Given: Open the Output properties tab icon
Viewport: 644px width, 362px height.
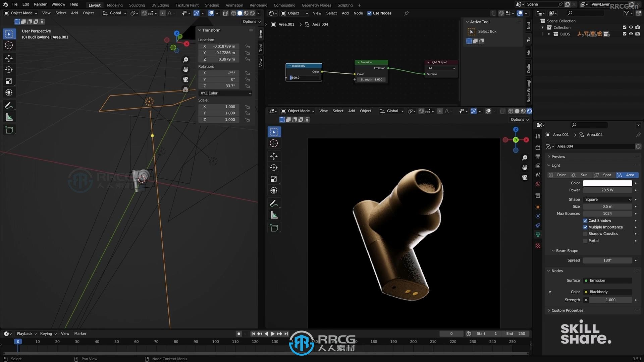Looking at the screenshot, I should pos(538,157).
